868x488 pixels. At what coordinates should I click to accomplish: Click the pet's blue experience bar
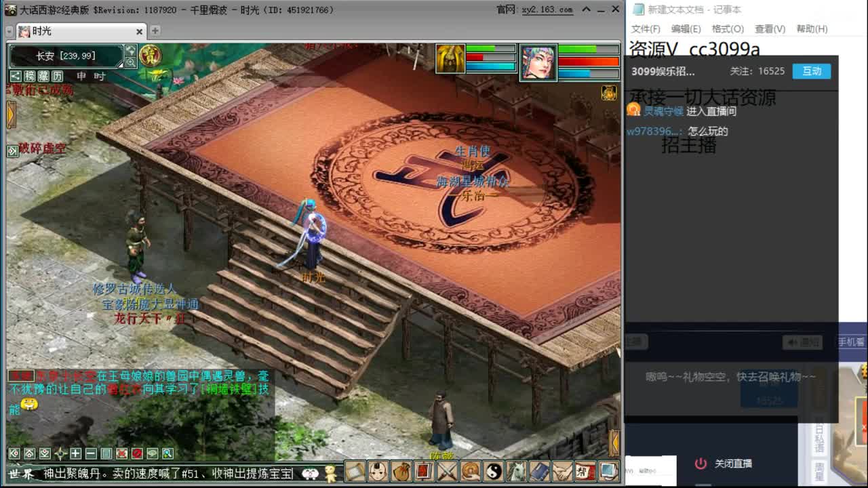[492, 67]
